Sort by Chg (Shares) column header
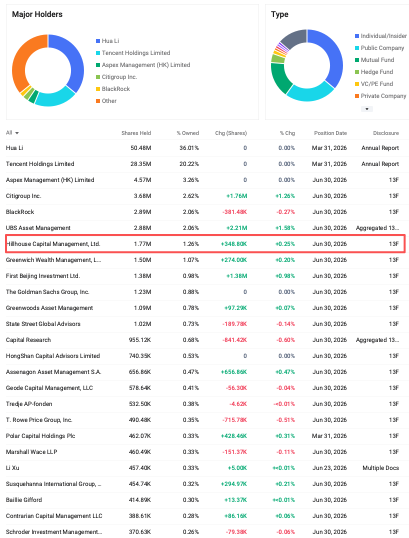The width and height of the screenshot is (409, 538). click(231, 133)
